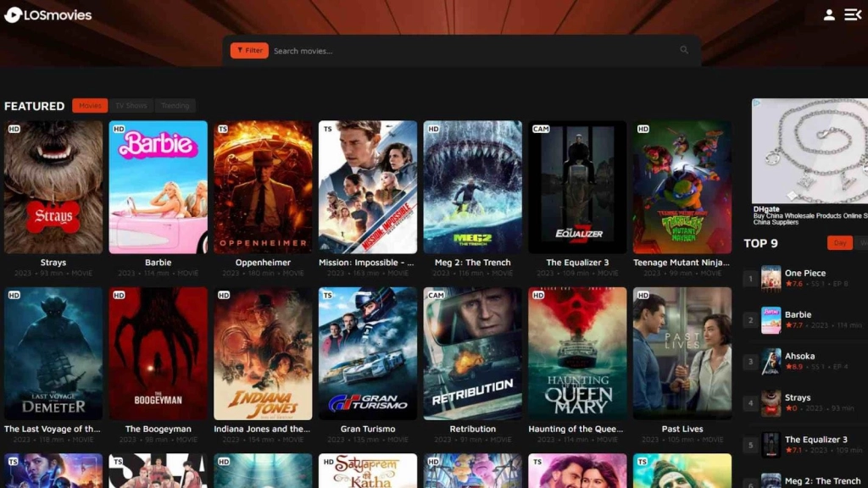Click the Gran Turismo poster
Viewport: 868px width, 488px height.
[x=367, y=353]
